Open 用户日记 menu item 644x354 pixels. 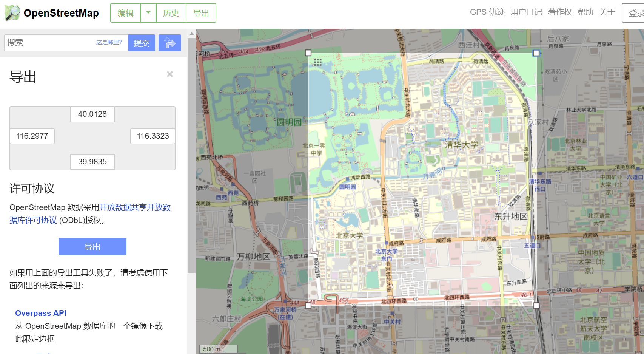pos(526,12)
